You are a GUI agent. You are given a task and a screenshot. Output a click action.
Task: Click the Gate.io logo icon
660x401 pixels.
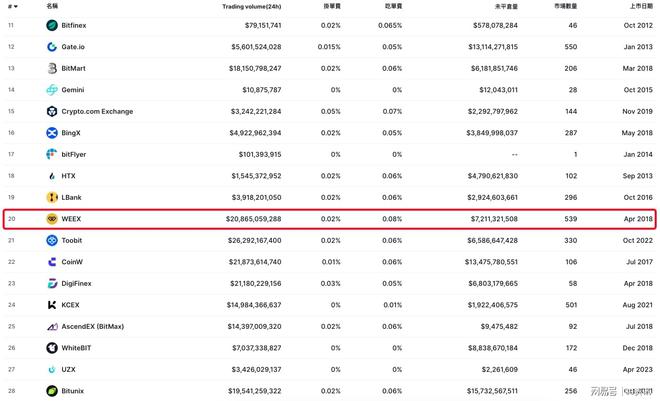[x=52, y=47]
